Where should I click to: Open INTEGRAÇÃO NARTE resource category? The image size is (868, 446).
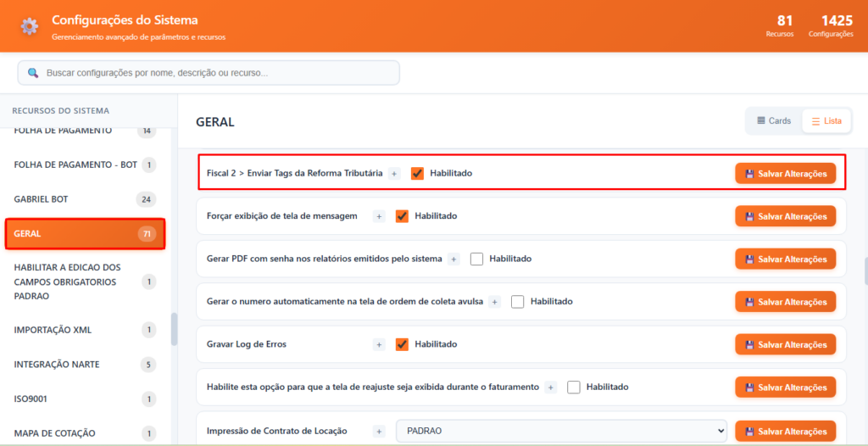(x=57, y=365)
